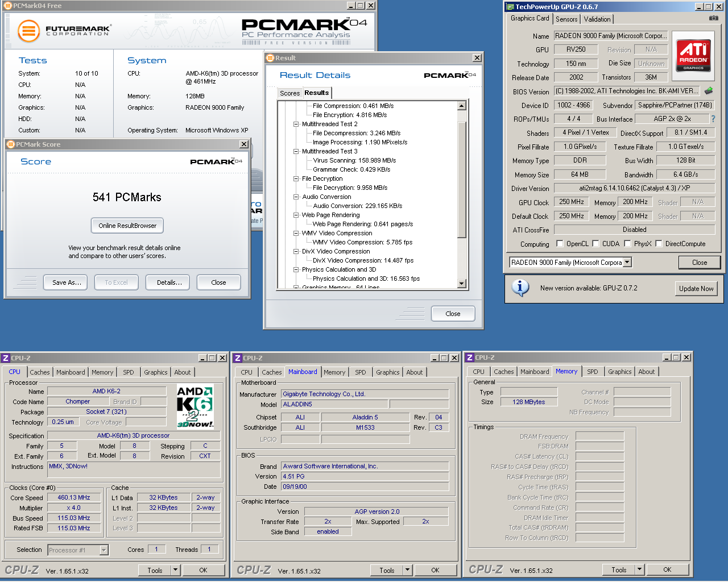
Task: Open Tools dropdown arrow in CPU-Z Mainboard window
Action: pyautogui.click(x=407, y=569)
